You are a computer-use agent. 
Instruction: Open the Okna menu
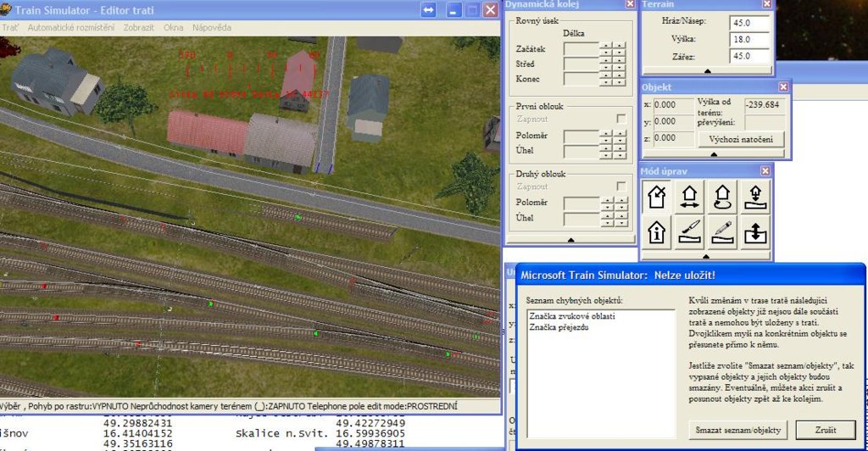173,27
